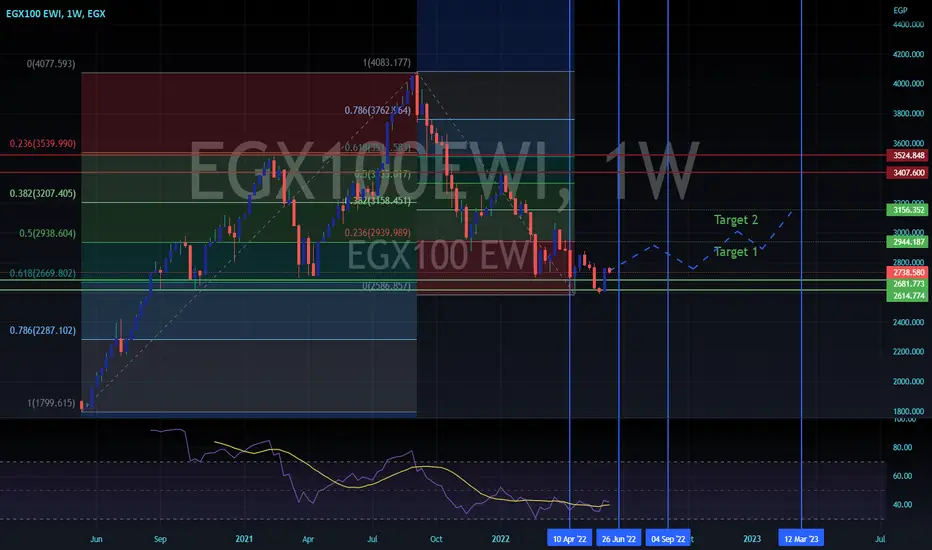This screenshot has width=932, height=550.
Task: Click the 2738.580 current price label
Action: coord(908,272)
